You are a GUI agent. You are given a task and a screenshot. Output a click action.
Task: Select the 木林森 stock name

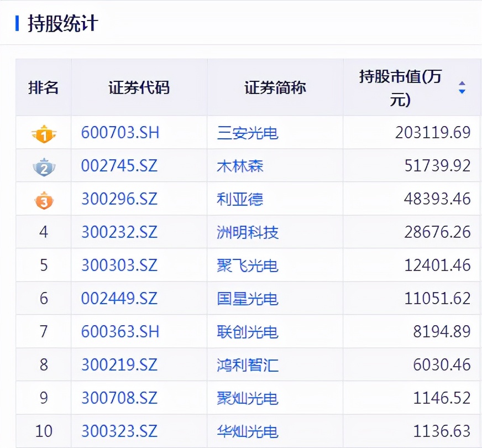tap(240, 166)
